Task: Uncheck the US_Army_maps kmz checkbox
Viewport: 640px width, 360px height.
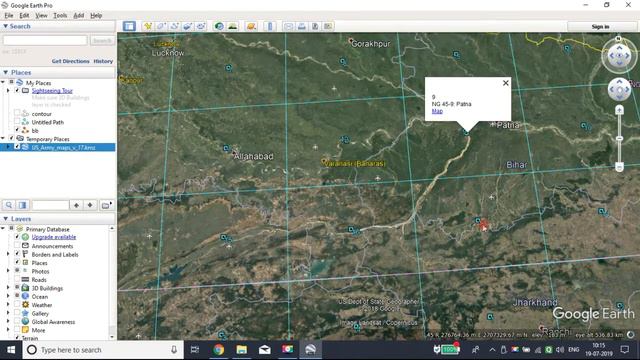Action: pyautogui.click(x=17, y=147)
